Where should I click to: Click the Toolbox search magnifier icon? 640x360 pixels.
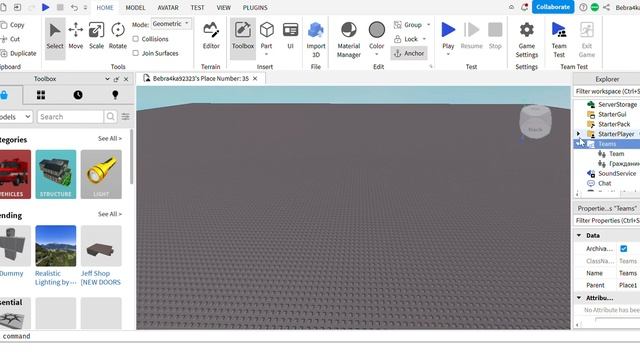click(x=110, y=117)
